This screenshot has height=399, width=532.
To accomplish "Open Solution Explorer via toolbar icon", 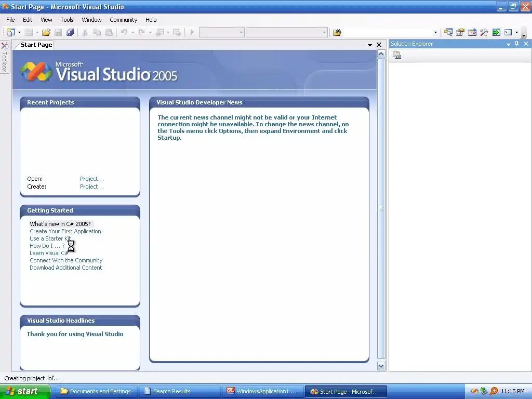I will pyautogui.click(x=448, y=32).
